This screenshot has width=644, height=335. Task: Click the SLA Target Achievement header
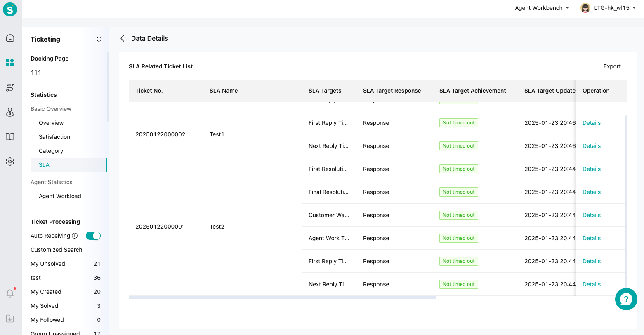pyautogui.click(x=472, y=91)
